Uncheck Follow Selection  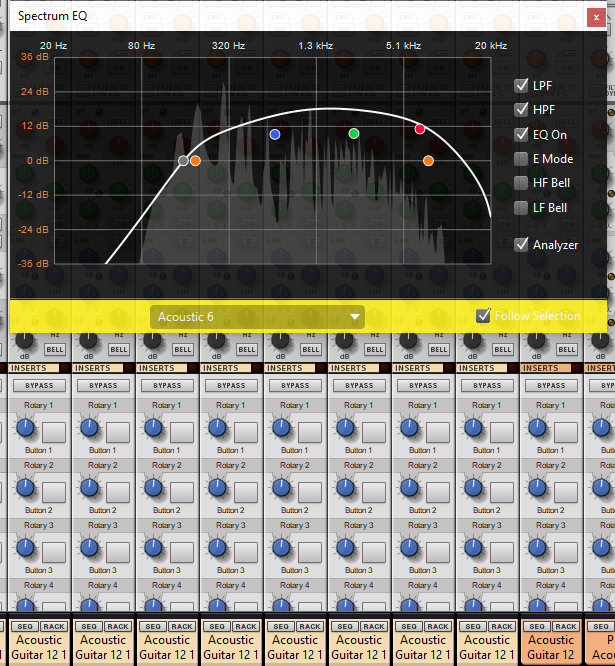click(483, 316)
